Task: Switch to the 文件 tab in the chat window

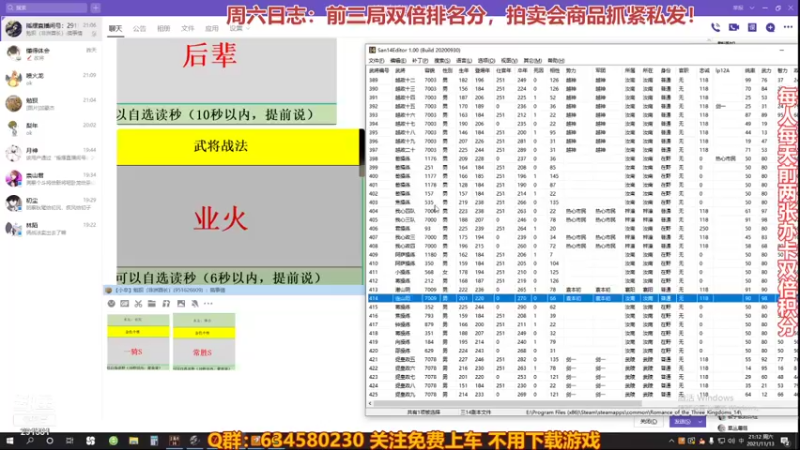Action: tap(187, 29)
